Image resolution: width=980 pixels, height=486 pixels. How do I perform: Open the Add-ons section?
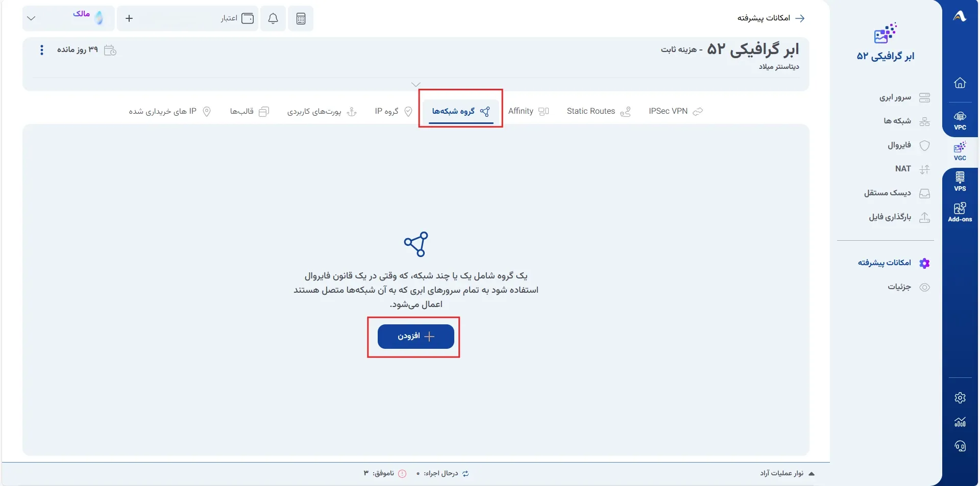[960, 212]
